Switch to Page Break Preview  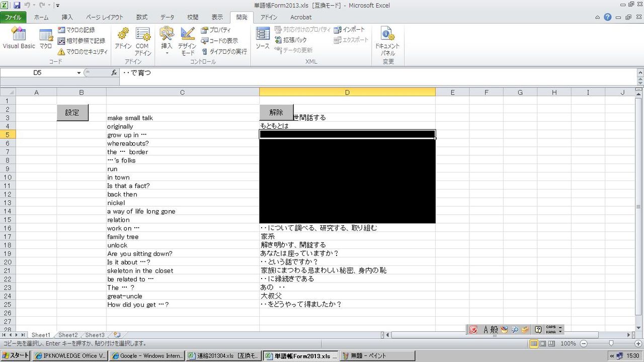(x=552, y=343)
